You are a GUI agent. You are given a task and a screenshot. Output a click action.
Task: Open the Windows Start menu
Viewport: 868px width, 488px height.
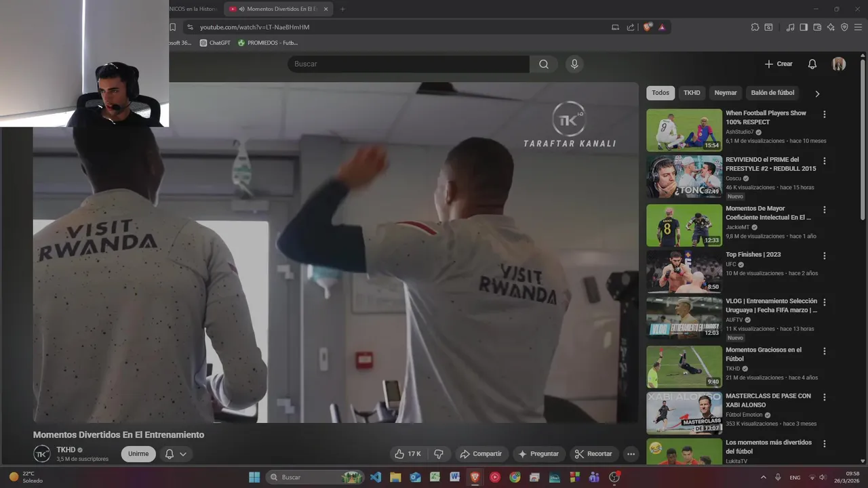click(x=254, y=477)
